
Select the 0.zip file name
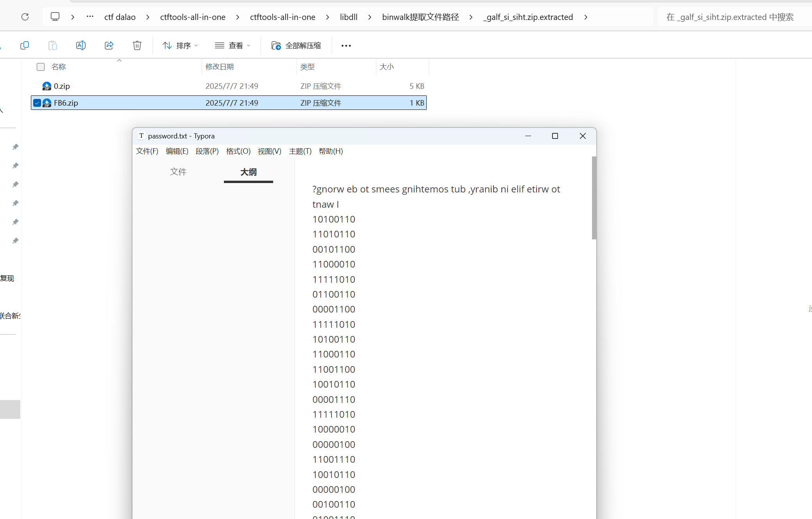click(62, 86)
